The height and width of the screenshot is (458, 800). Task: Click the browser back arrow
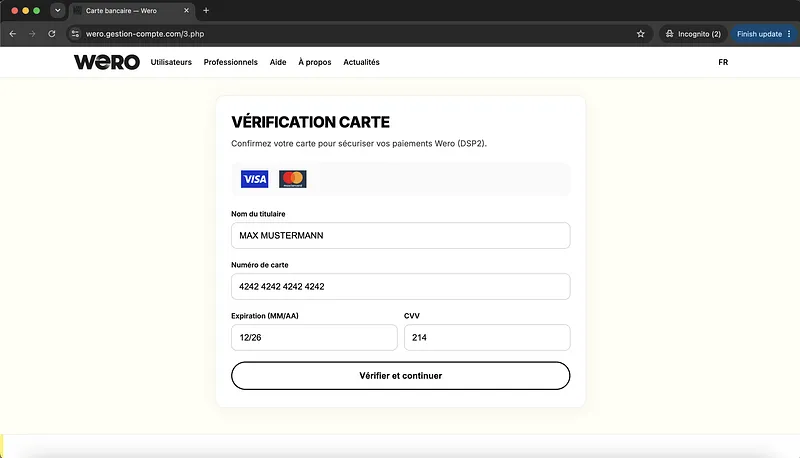tap(13, 34)
